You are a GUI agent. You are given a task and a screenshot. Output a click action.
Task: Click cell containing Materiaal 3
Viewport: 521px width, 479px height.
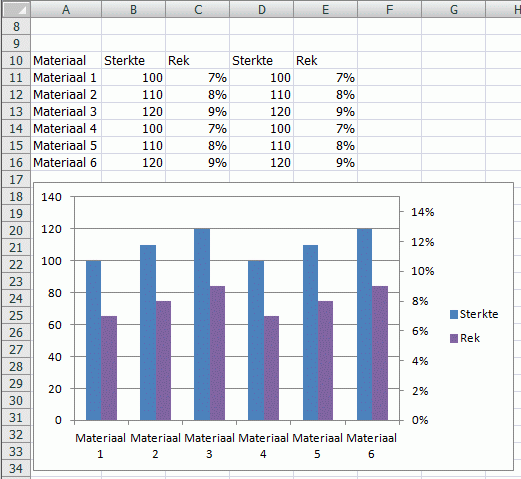(x=66, y=112)
